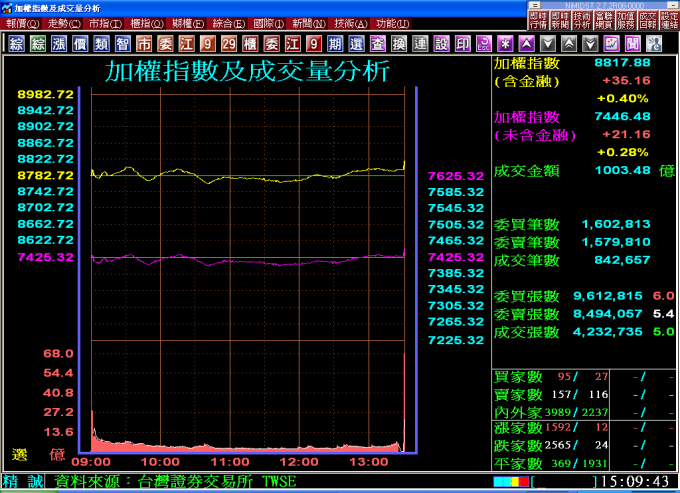Image resolution: width=680 pixels, height=493 pixels.
Task: Click the 29 toolbar icon
Action: click(x=229, y=44)
